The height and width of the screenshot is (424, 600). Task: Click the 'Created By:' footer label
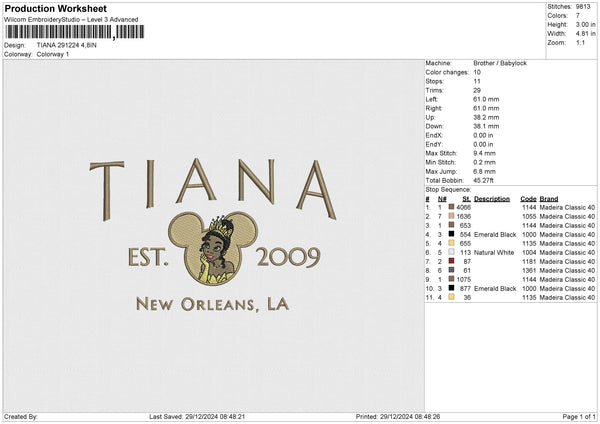point(21,416)
